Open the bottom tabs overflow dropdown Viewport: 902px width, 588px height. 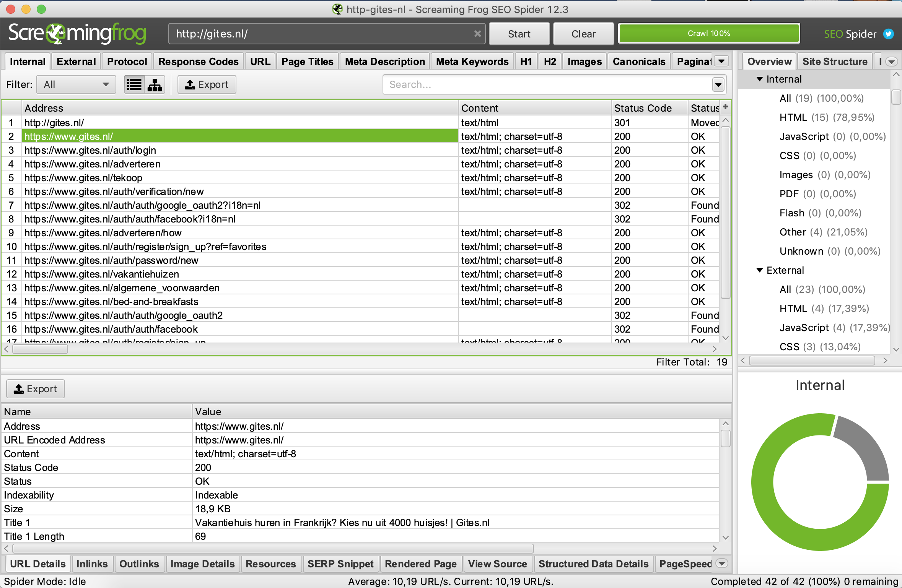point(721,564)
